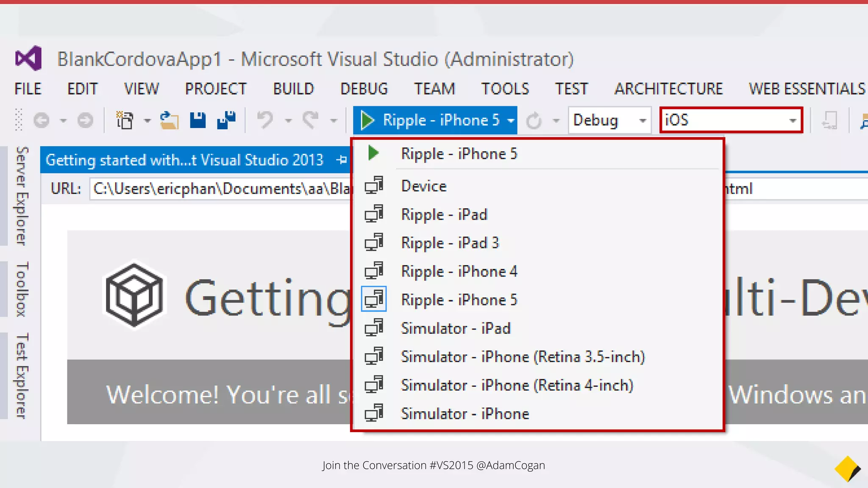Select Simulator - iPhone (Retina 4-inch) target

pos(538,385)
